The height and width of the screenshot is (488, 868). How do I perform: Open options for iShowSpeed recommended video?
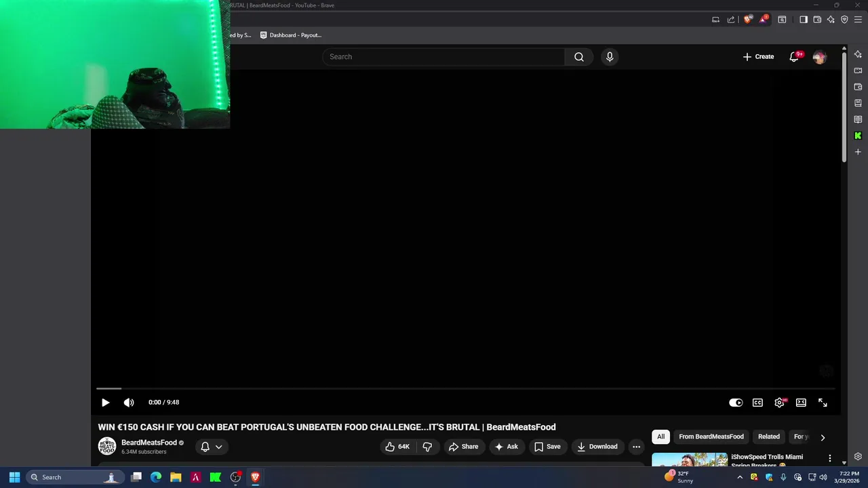click(x=830, y=459)
